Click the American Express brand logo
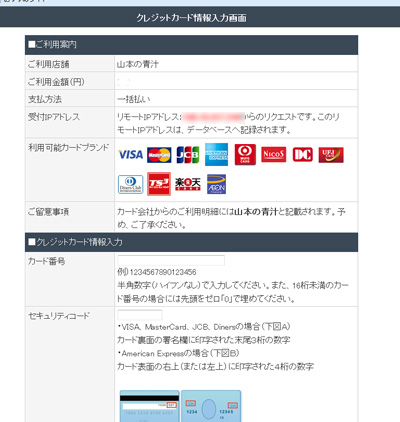The image size is (400, 422). tap(216, 154)
